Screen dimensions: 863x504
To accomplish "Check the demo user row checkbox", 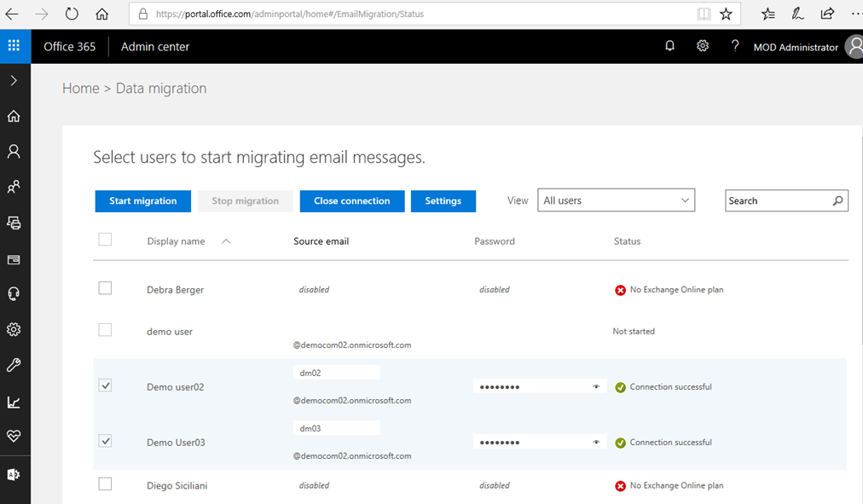I will 105,330.
